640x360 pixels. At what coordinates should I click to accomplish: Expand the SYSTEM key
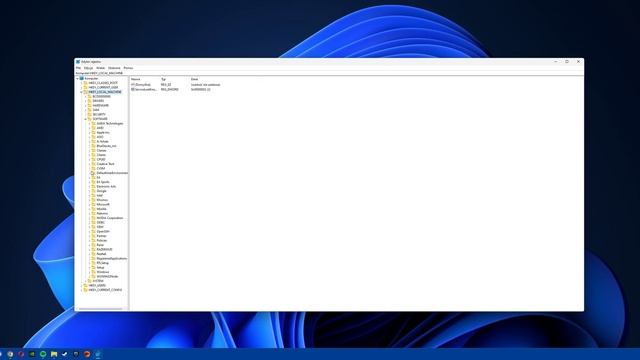coord(86,281)
